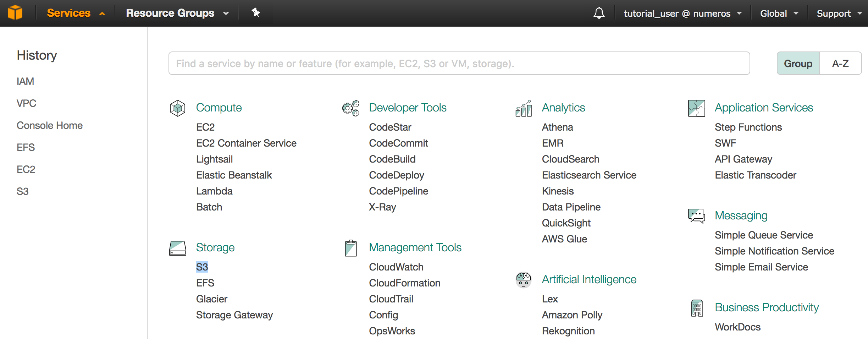Click the Messaging chat bubbles icon

point(696,215)
